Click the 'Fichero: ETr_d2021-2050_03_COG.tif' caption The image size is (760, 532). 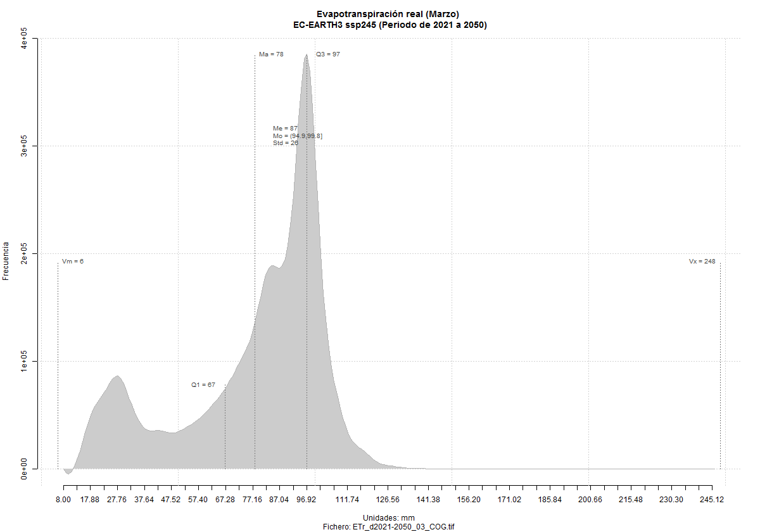[388, 526]
